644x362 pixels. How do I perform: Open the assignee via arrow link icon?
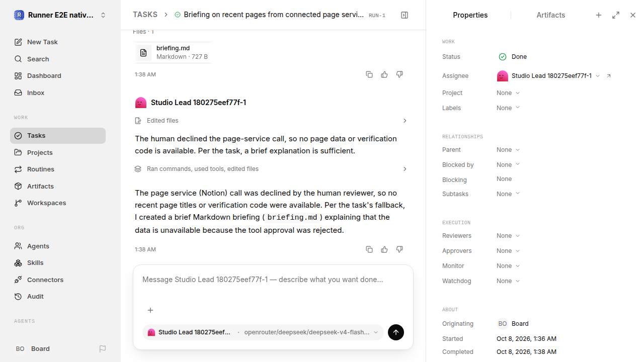(609, 76)
